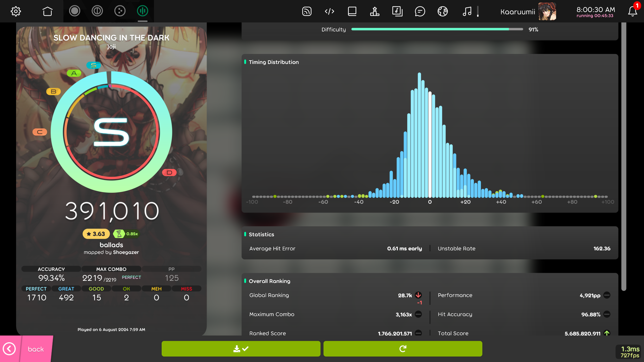Click the Hit Accuracy value 96.88%
The height and width of the screenshot is (362, 644).
coord(591,314)
